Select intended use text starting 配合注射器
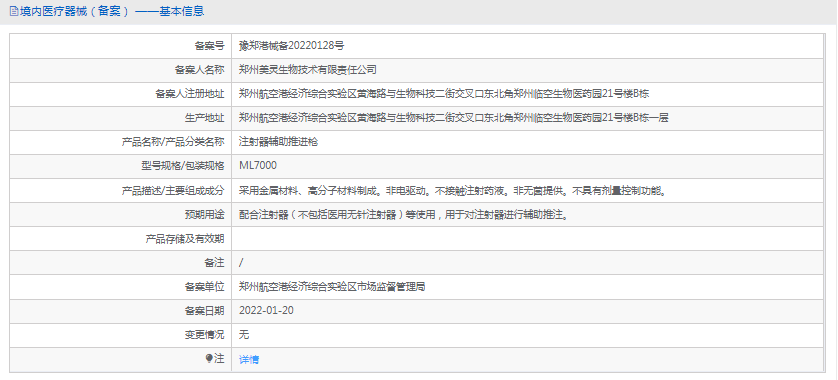The width and height of the screenshot is (838, 380). [404, 215]
